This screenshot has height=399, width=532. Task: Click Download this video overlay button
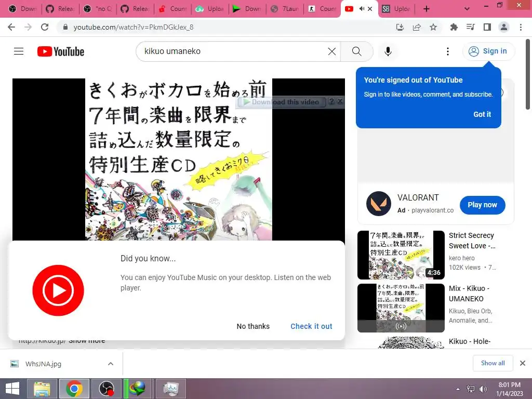(282, 102)
